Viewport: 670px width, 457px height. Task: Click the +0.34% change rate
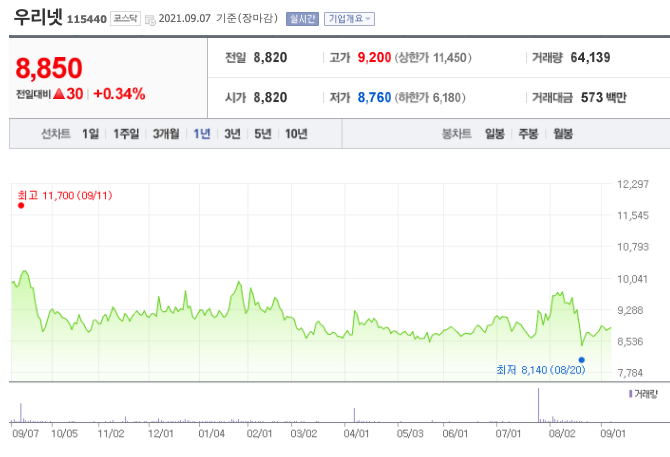point(119,94)
